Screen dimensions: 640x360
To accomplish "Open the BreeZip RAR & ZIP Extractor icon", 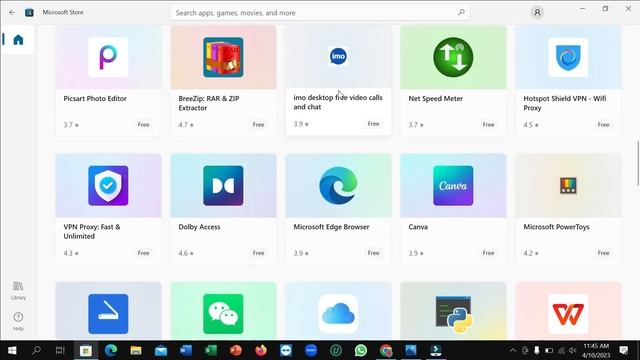I will tap(223, 57).
